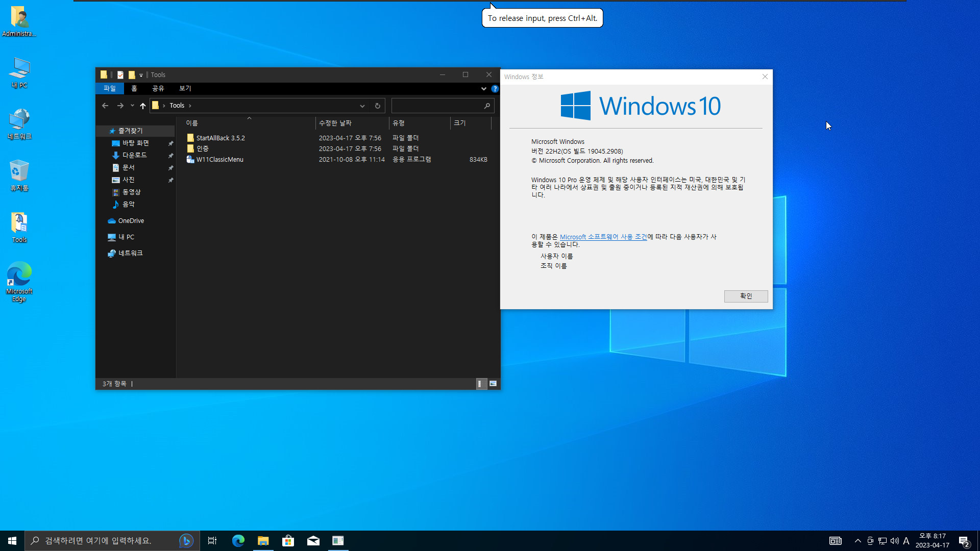The image size is (980, 551).
Task: Refresh the Tools folder view
Action: tap(378, 106)
